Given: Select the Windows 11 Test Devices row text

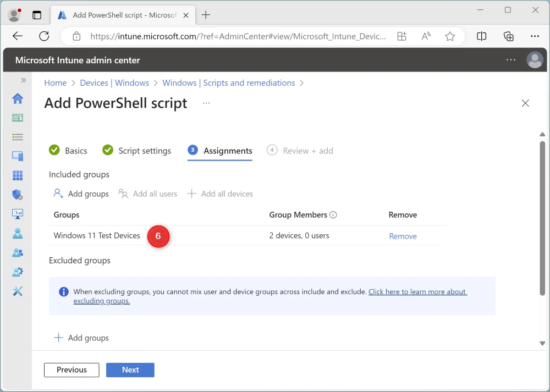Looking at the screenshot, I should click(x=97, y=235).
